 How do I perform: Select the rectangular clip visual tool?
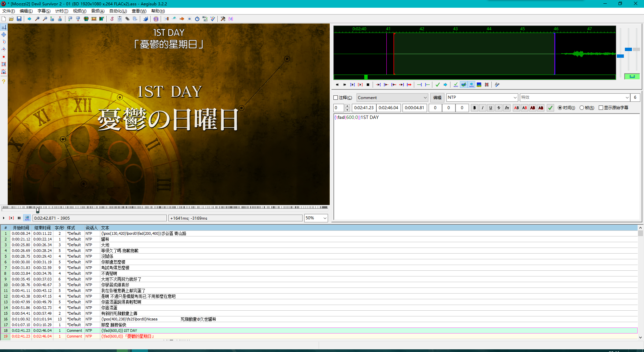point(4,64)
